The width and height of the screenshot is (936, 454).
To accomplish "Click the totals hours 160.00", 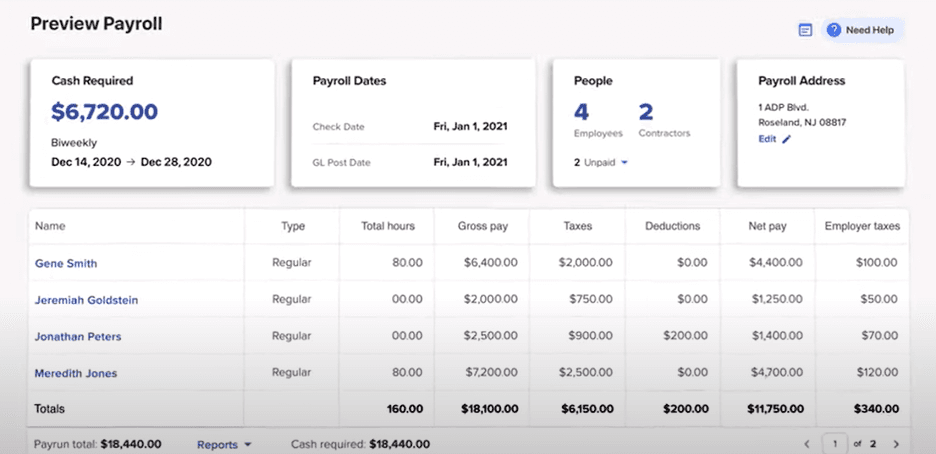I will (x=404, y=409).
